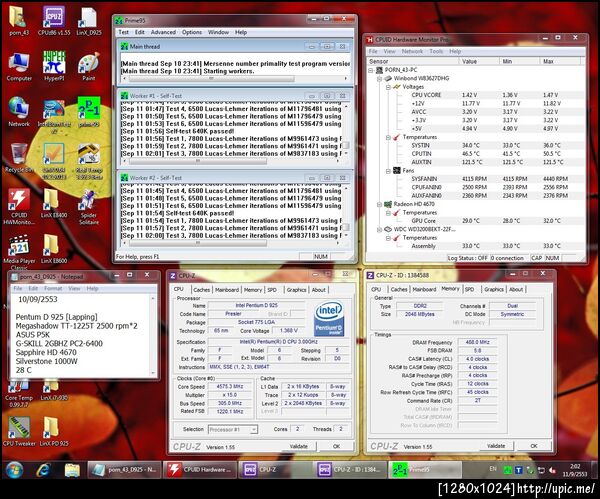
Task: Open the Window menu in Prime95
Action: [218, 33]
